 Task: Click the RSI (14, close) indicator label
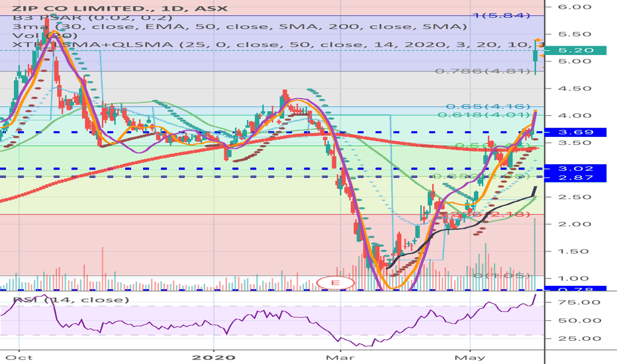(71, 300)
